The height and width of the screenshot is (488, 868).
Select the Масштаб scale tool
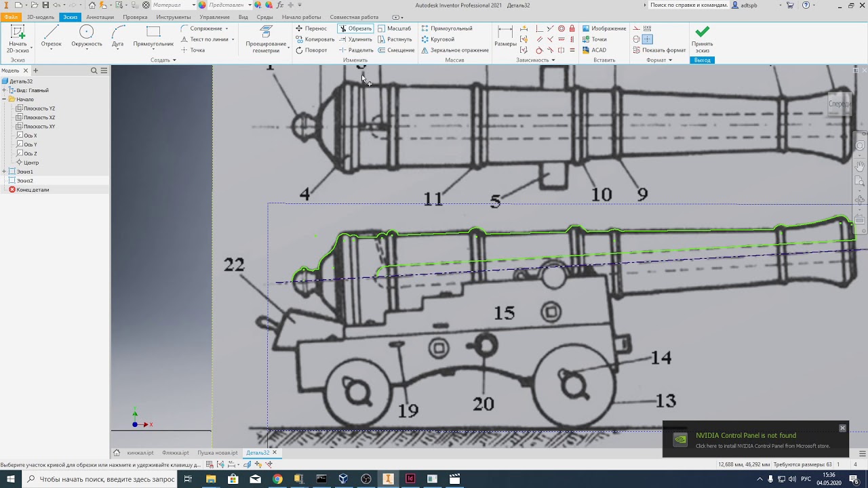point(395,28)
